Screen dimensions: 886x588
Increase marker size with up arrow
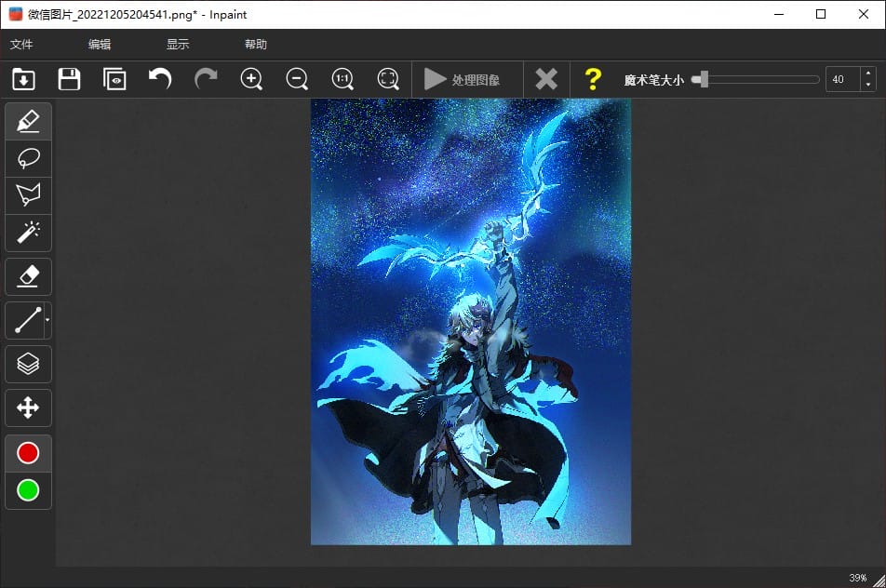coord(868,73)
